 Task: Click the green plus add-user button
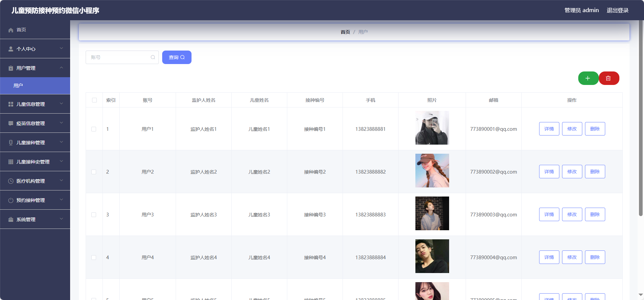pos(588,78)
